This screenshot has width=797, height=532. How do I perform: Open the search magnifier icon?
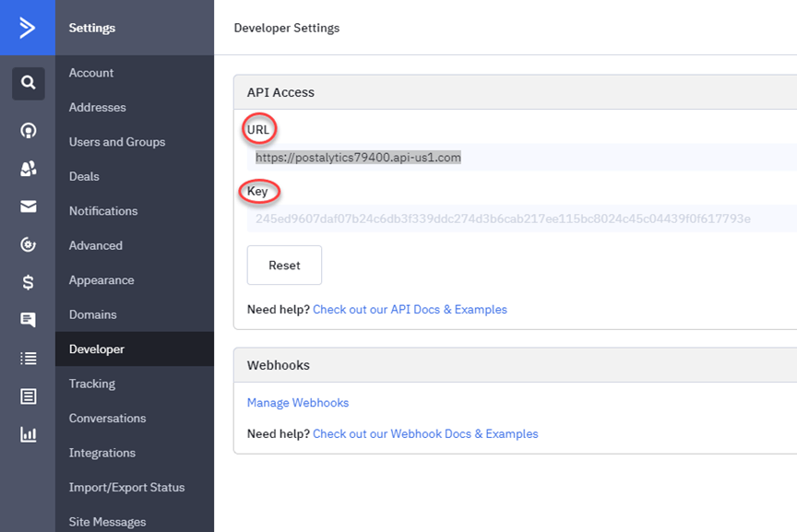click(29, 83)
